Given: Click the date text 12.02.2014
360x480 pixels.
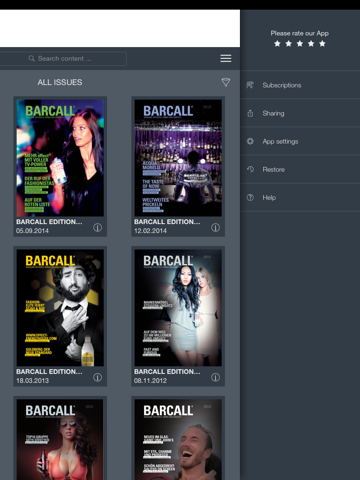Looking at the screenshot, I should coord(150,231).
